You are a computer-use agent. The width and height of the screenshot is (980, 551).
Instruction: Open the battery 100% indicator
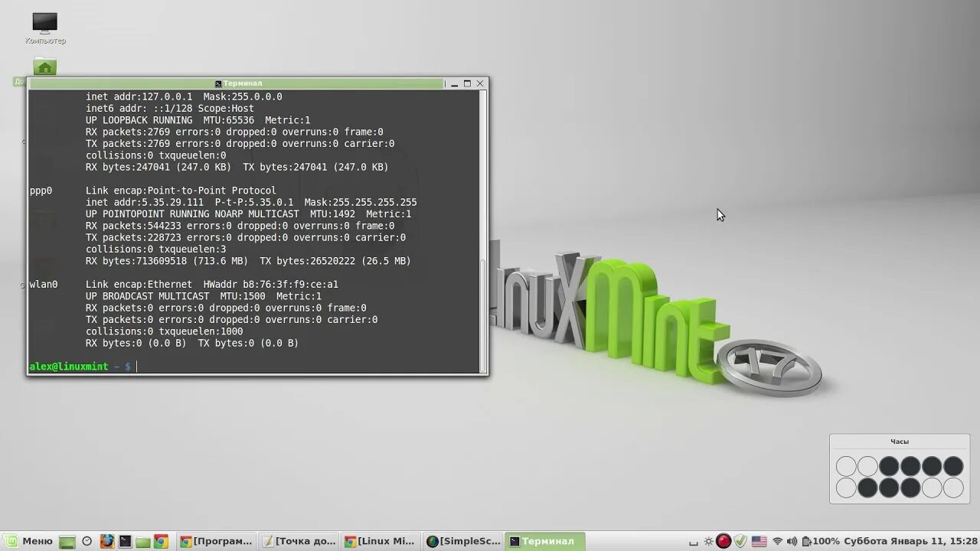(820, 542)
